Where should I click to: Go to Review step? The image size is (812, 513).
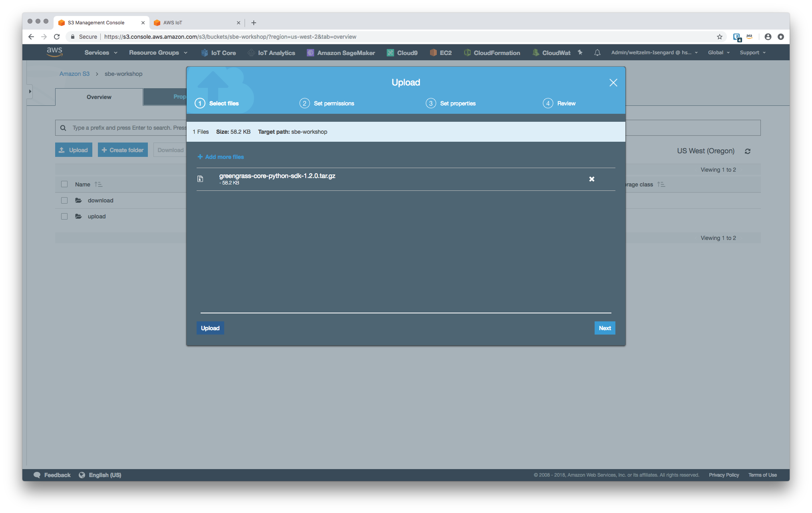pyautogui.click(x=559, y=103)
